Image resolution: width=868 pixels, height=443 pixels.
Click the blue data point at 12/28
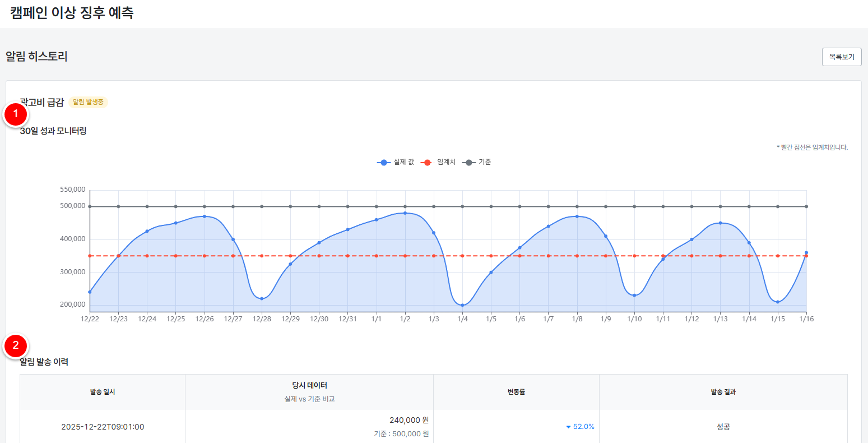pos(262,299)
